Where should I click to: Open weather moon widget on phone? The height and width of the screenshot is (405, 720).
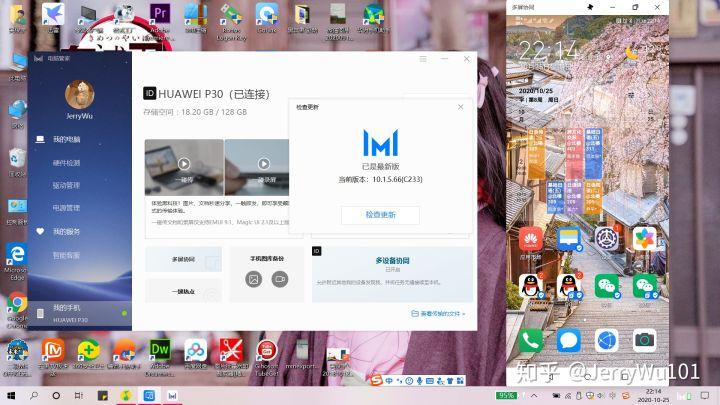tap(633, 53)
